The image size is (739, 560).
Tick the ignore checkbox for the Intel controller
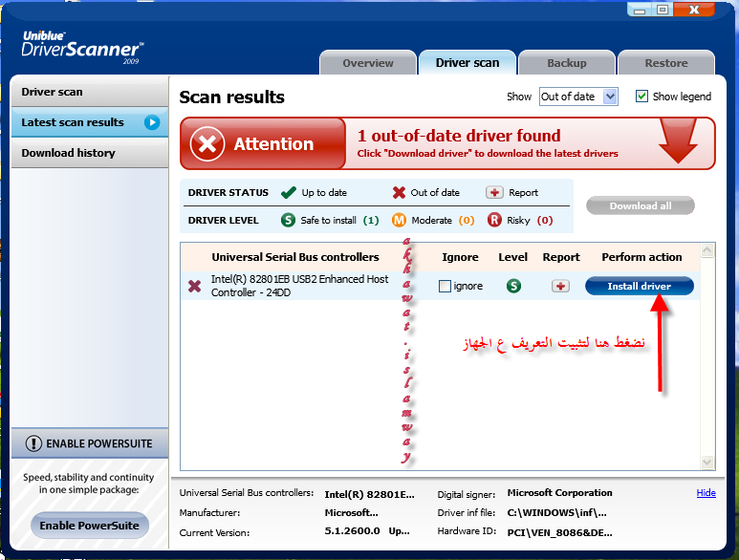[x=445, y=286]
